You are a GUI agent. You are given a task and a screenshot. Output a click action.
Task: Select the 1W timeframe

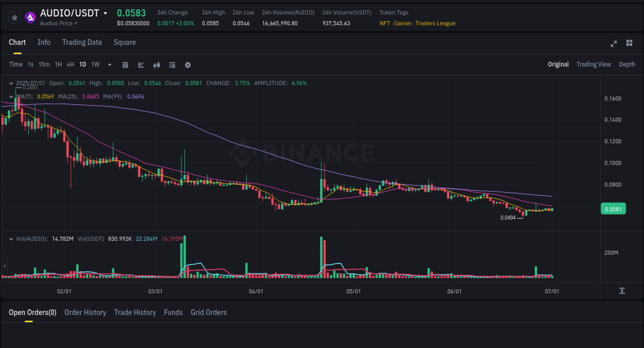(x=95, y=64)
